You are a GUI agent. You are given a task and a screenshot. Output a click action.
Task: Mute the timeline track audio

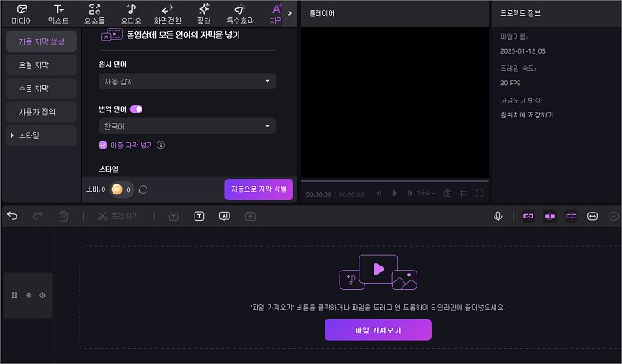tap(41, 295)
